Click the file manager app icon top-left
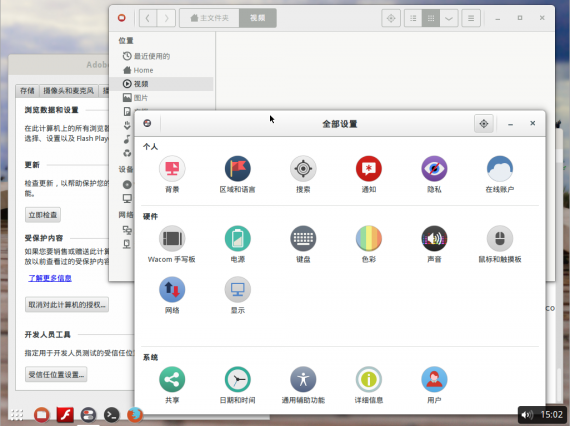 (x=122, y=17)
